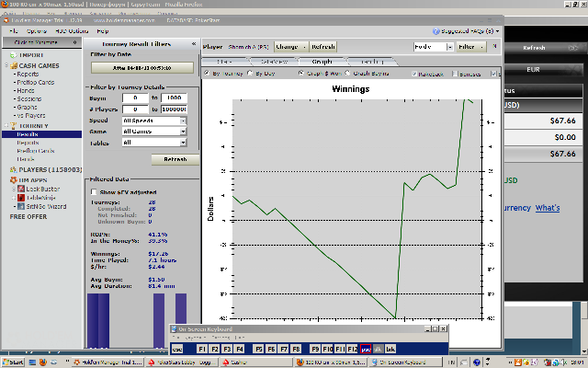Select Results under the Tourney tree
The image size is (588, 368).
(28, 134)
